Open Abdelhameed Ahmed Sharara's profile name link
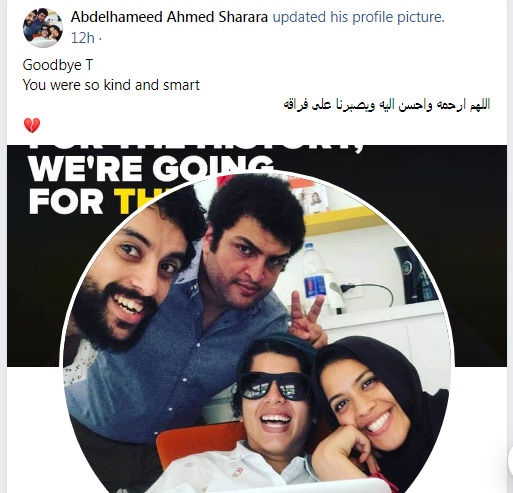This screenshot has height=493, width=513. 169,17
